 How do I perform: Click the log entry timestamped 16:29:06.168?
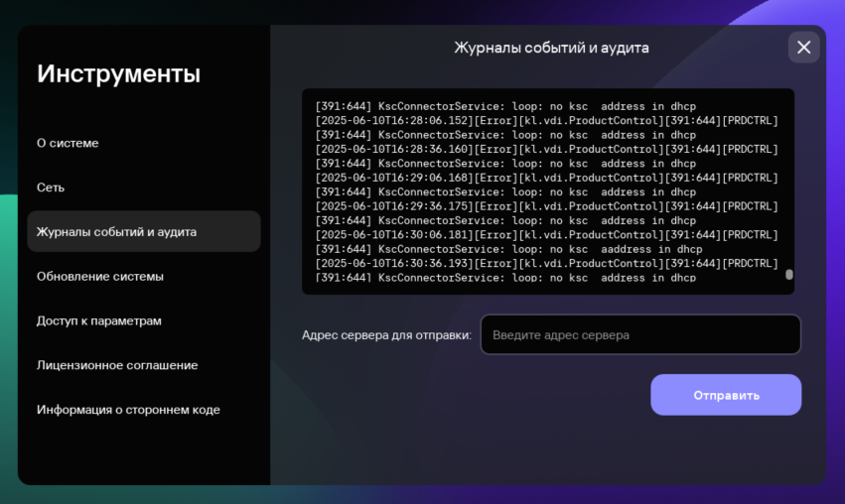point(546,179)
